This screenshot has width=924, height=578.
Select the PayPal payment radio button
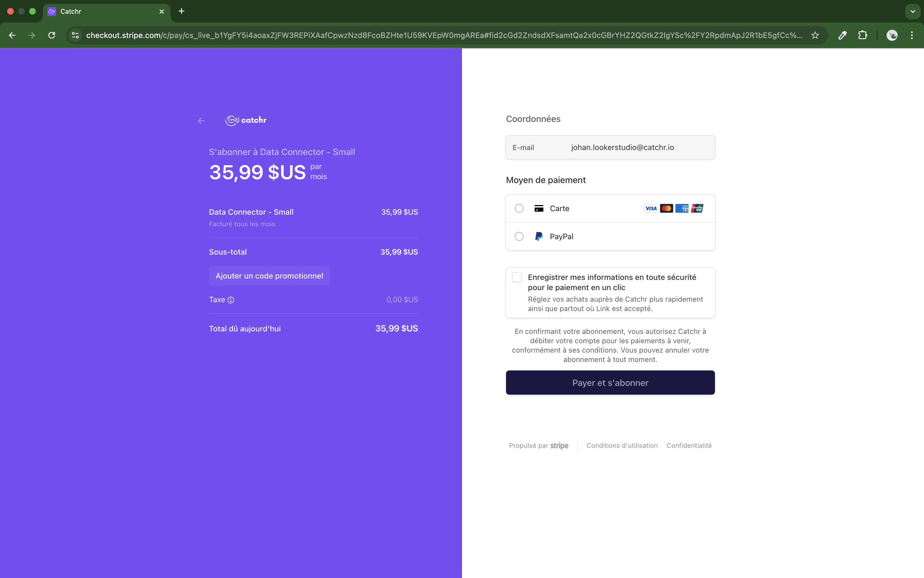[x=519, y=236]
